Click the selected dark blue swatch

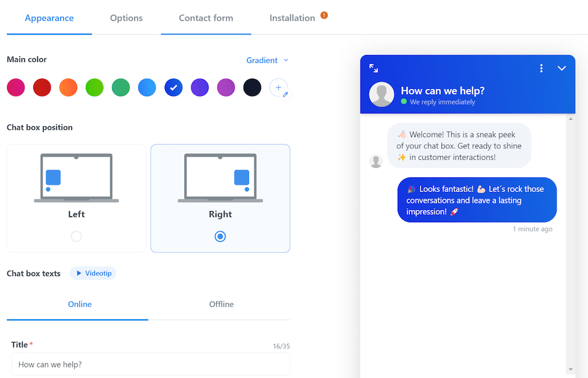pyautogui.click(x=173, y=87)
